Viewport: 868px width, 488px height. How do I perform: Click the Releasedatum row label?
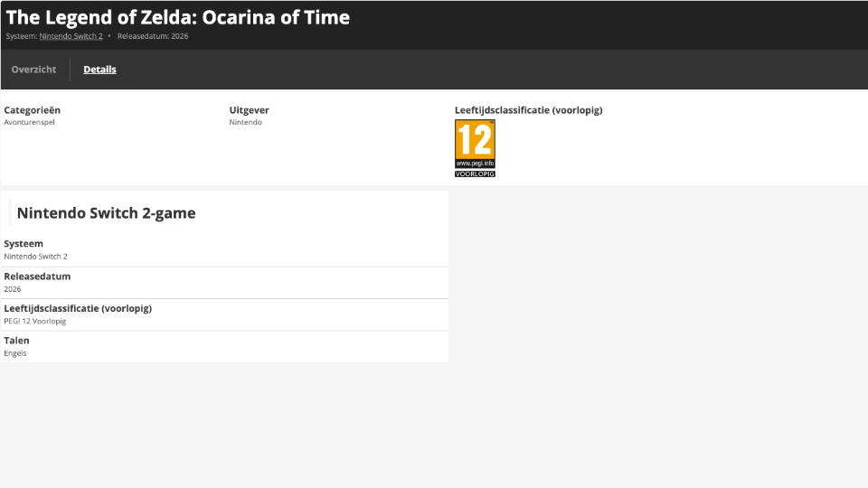pyautogui.click(x=37, y=277)
